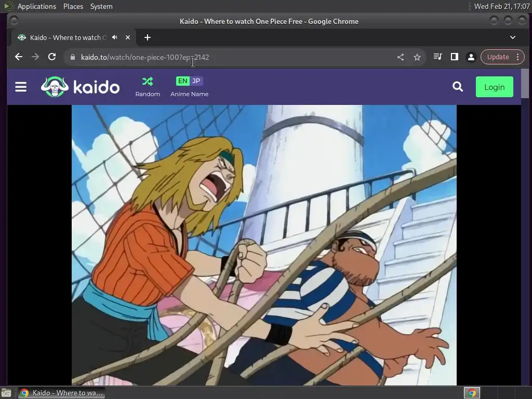Screen dimensions: 532x399
Task: Toggle Chrome side panel
Action: [454, 57]
